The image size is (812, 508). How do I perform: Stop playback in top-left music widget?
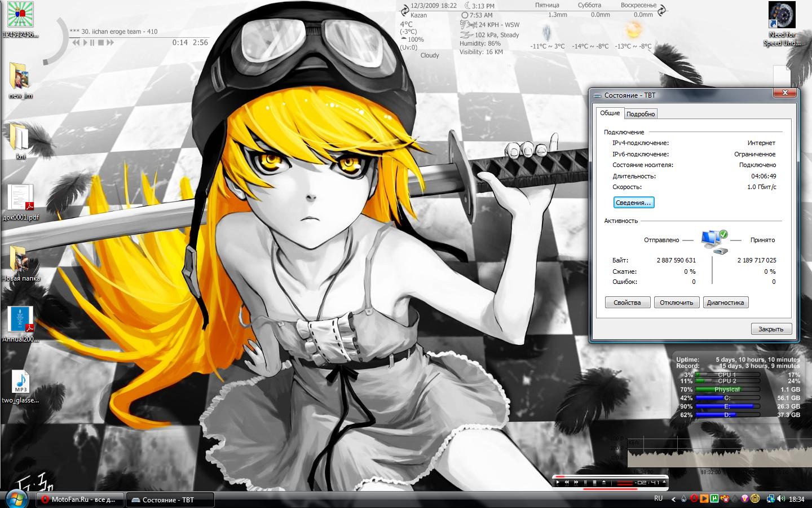pyautogui.click(x=101, y=42)
